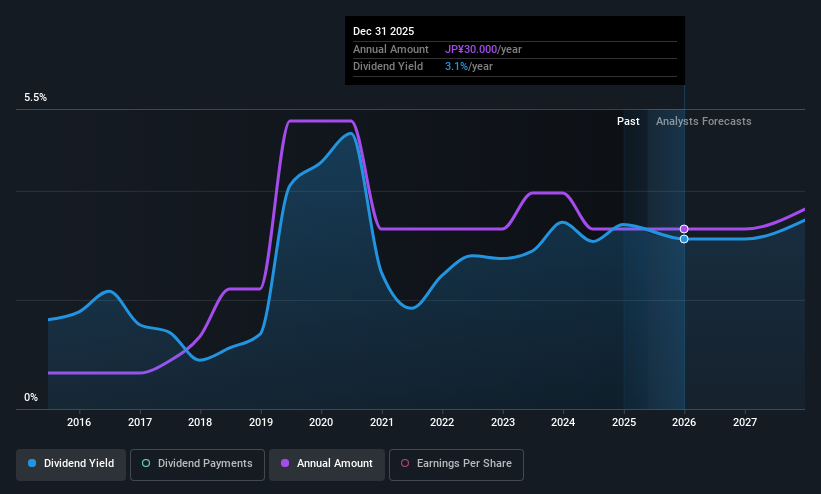This screenshot has height=494, width=821.
Task: Enable the Dividend Payments series
Action: (197, 464)
